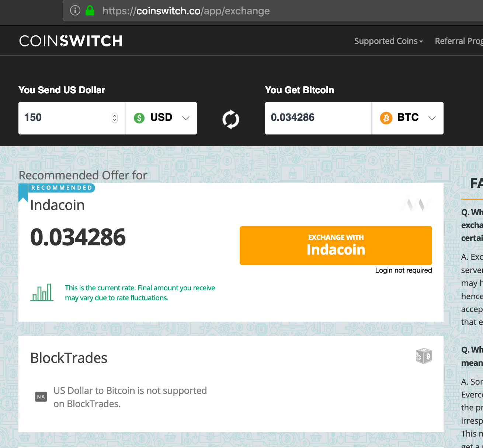This screenshot has width=483, height=448.
Task: Open the Referral Program menu item
Action: click(459, 41)
